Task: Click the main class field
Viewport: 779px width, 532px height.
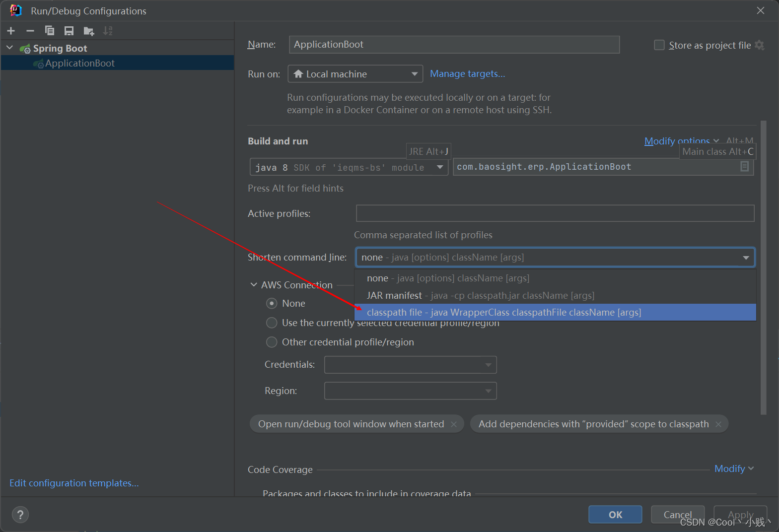Action: (603, 167)
